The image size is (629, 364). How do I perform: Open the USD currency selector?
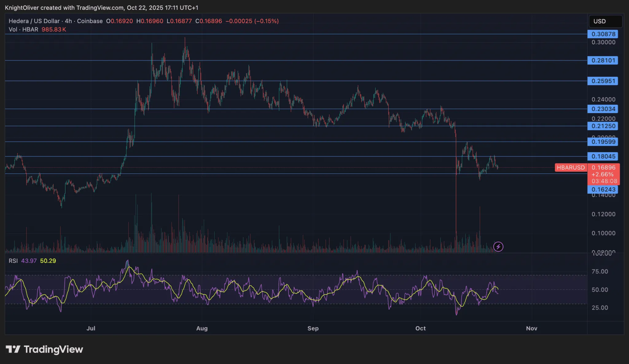click(605, 21)
